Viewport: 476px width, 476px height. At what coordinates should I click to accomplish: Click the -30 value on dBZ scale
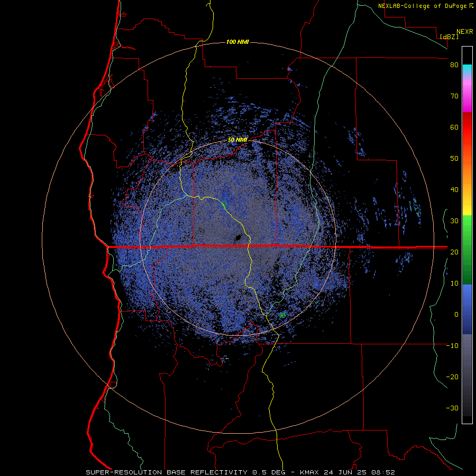pyautogui.click(x=452, y=408)
